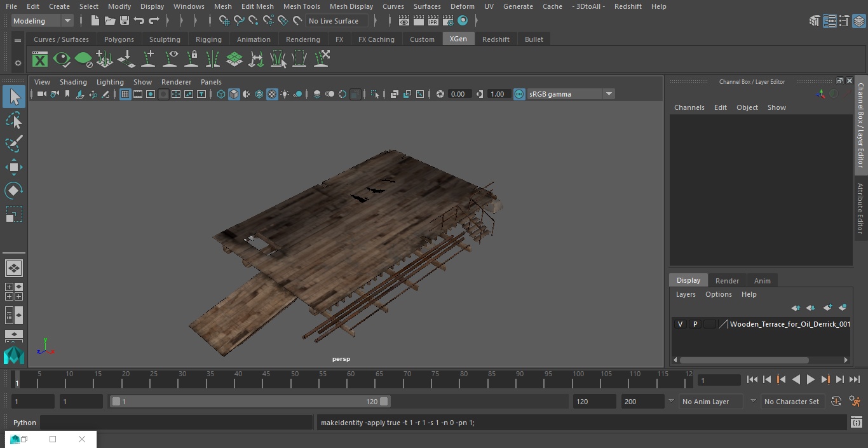Switch to the Anim layer tab
This screenshot has width=868, height=448.
pyautogui.click(x=762, y=281)
